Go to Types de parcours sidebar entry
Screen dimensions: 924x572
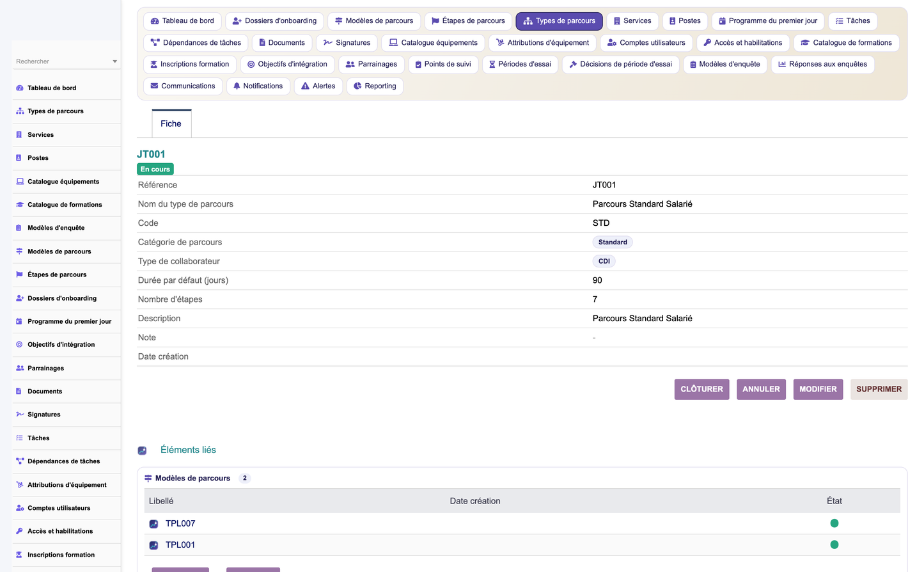coord(67,111)
